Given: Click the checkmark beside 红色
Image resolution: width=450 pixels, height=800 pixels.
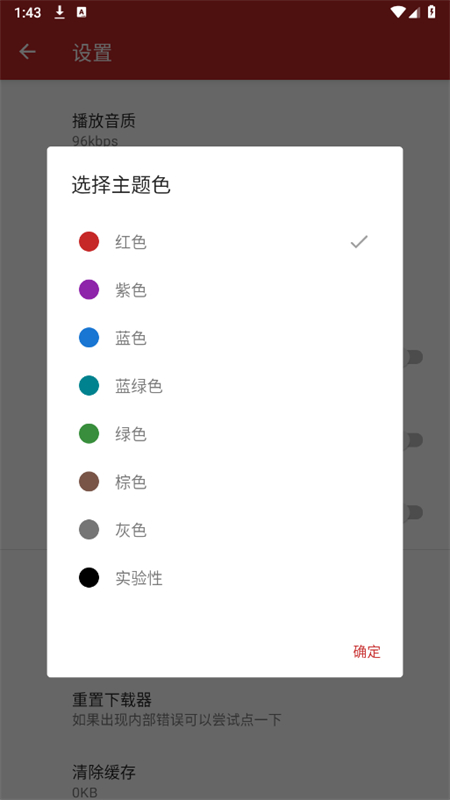Looking at the screenshot, I should point(359,242).
